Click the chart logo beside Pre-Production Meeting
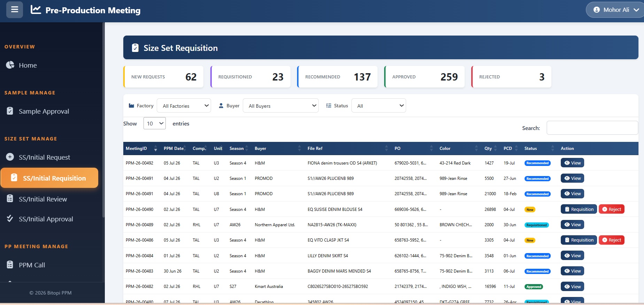Viewport: 644px width, 305px height. pyautogui.click(x=36, y=10)
